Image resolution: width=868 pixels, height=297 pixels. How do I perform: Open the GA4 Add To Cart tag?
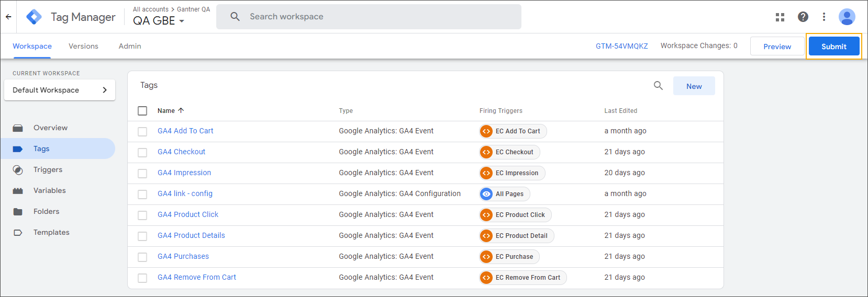pos(185,131)
